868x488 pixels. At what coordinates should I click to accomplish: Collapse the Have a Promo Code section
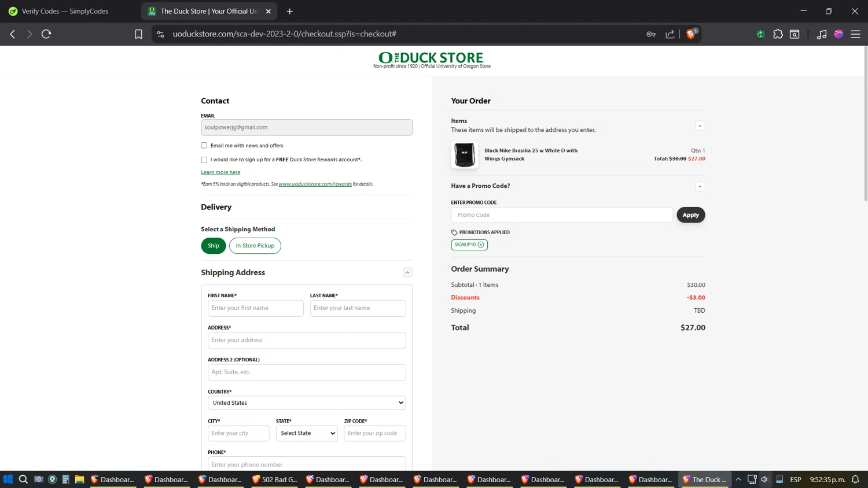tap(700, 186)
